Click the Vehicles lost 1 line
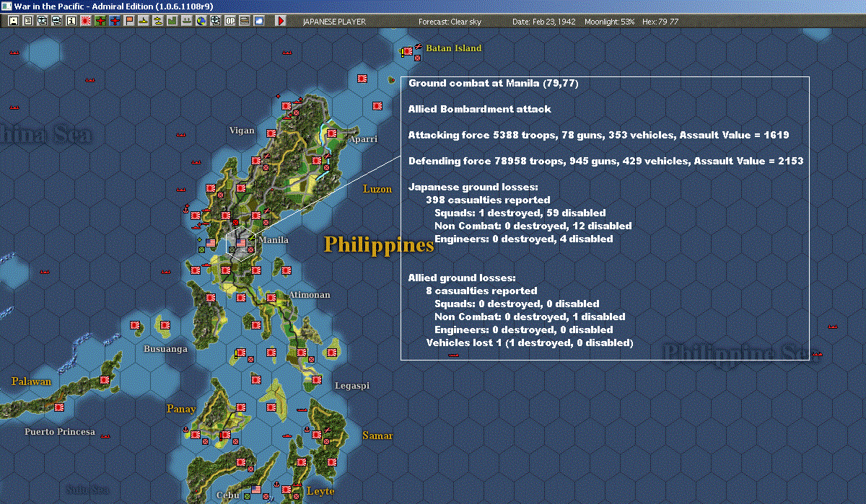 [x=530, y=342]
